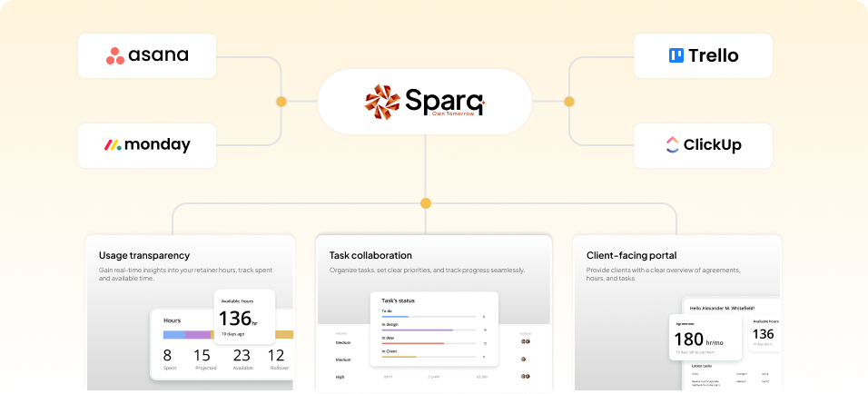Viewport: 868px width, 394px height.
Task: Click the 'In Client' status label
Action: point(390,351)
